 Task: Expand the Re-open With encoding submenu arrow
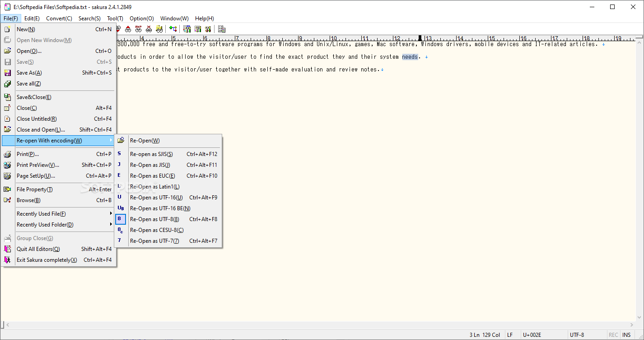pyautogui.click(x=111, y=141)
